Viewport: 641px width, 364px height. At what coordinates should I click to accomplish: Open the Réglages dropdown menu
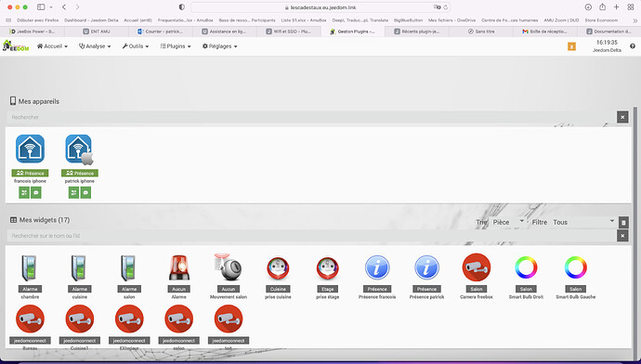(x=220, y=46)
